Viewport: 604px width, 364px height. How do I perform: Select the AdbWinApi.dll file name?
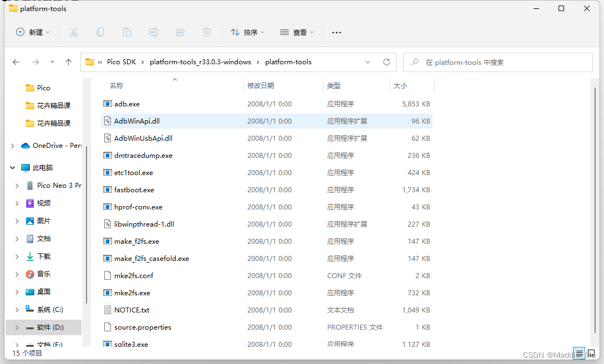coord(137,121)
